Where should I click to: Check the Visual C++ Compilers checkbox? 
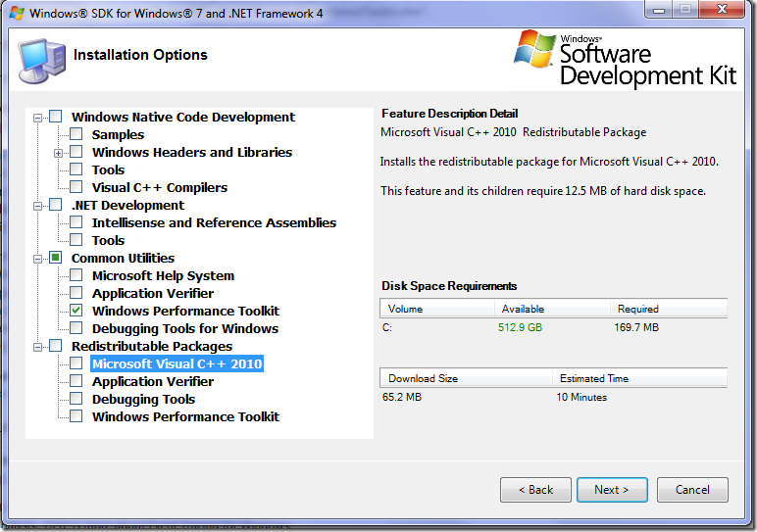[x=76, y=187]
